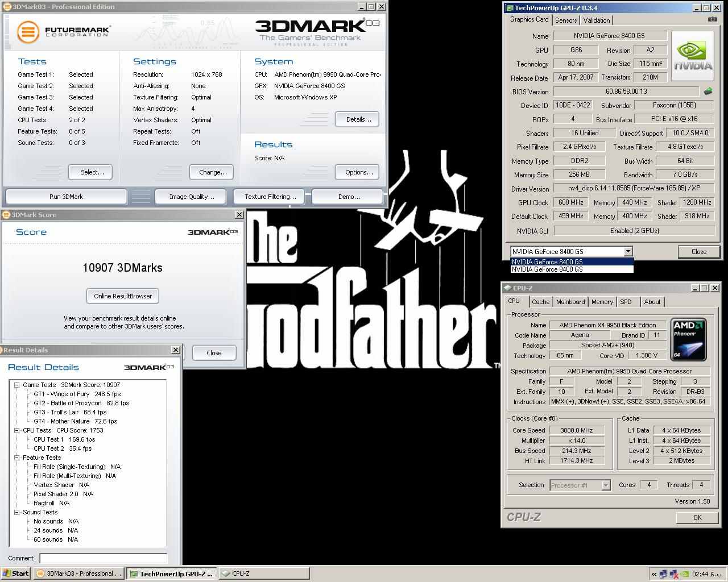728x582 pixels.
Task: Click the AMD Phenom logo in CPU-Z
Action: 688,339
